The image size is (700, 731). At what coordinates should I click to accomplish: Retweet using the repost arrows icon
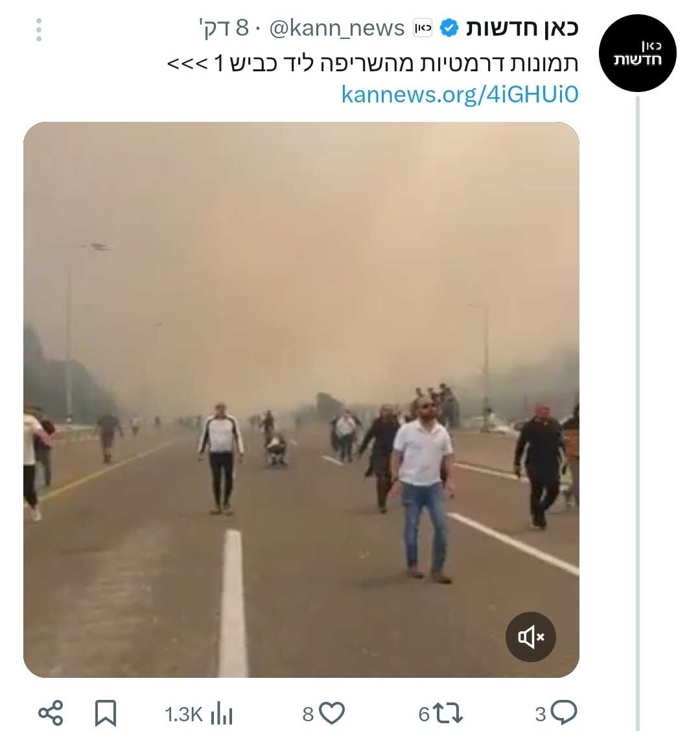click(447, 714)
